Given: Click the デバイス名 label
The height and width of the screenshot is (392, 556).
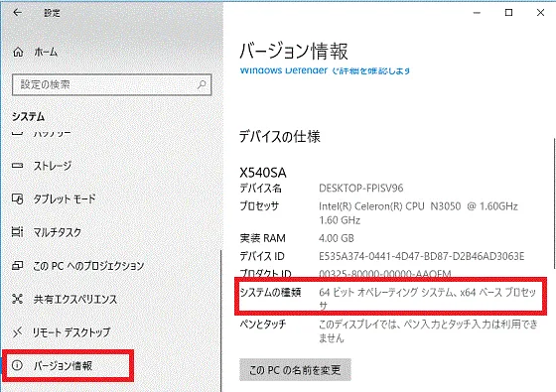Looking at the screenshot, I should [260, 188].
